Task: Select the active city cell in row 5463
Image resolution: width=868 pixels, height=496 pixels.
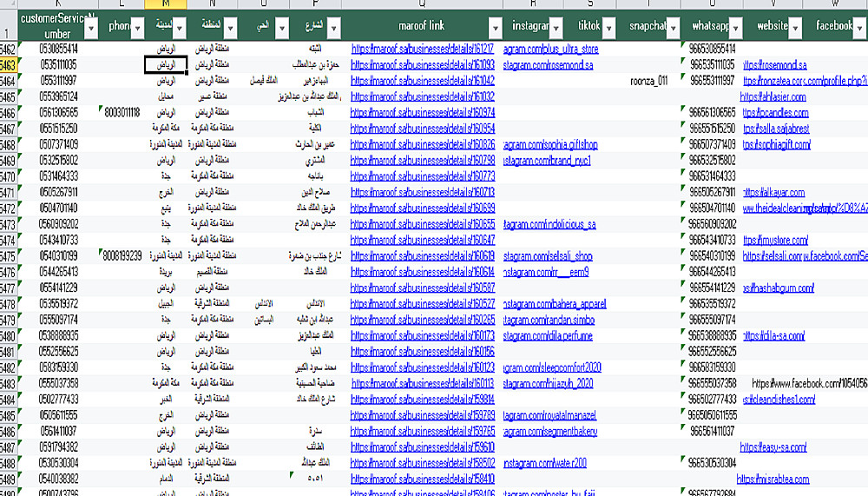Action: pyautogui.click(x=166, y=65)
